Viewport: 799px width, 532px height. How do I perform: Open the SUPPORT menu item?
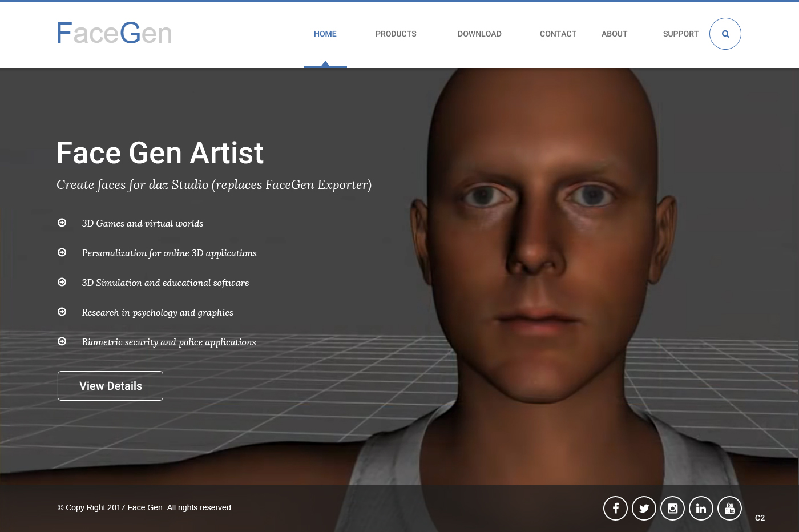680,34
